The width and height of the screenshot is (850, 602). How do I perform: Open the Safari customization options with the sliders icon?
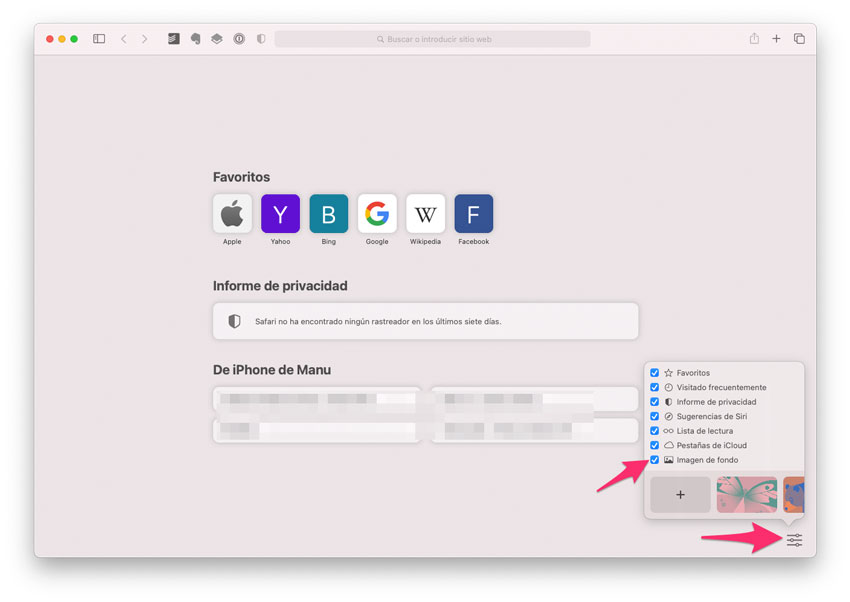click(x=794, y=540)
